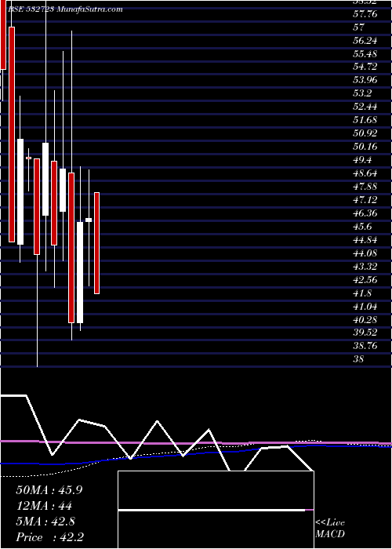
Task: Click the 38 price axis label
Action: [x=360, y=359]
